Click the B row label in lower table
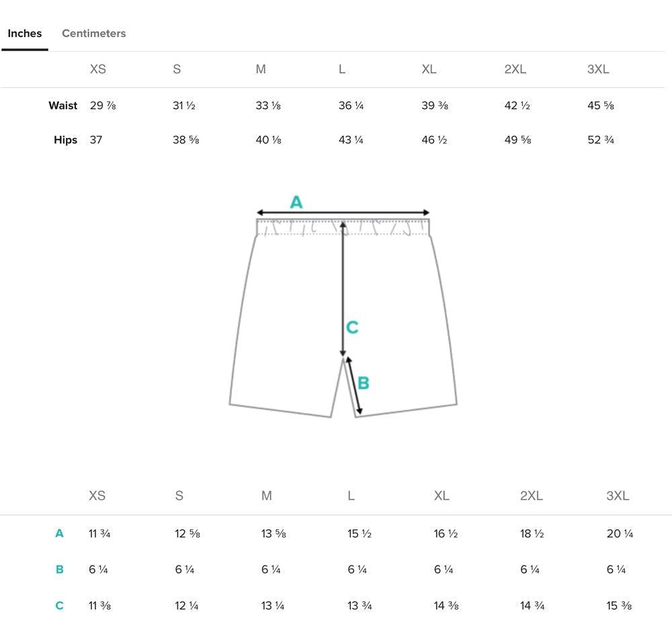 (59, 570)
